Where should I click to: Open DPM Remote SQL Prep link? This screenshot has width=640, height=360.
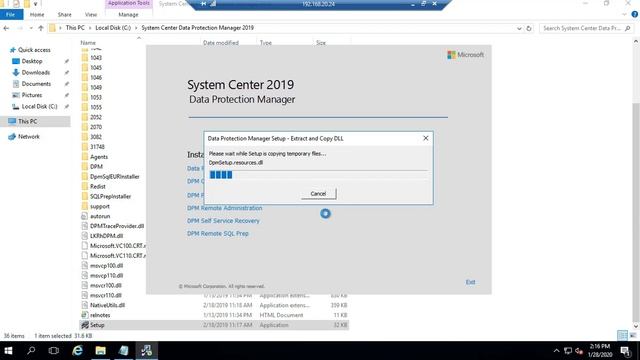point(218,233)
